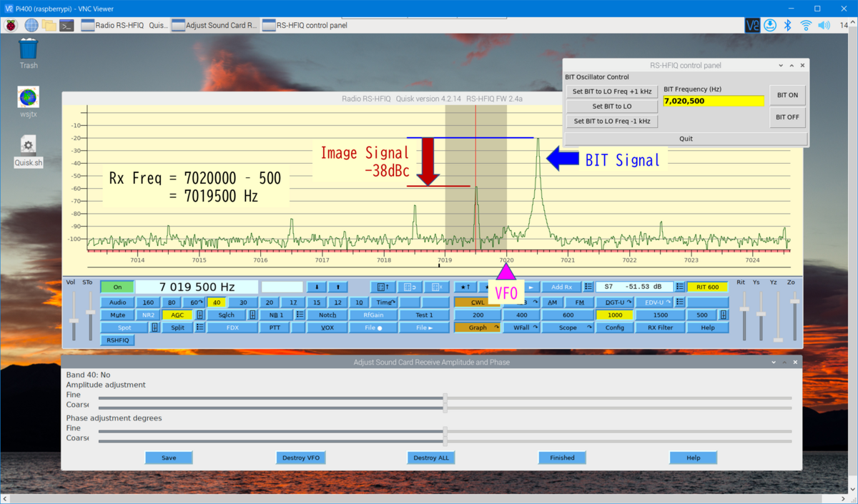The height and width of the screenshot is (504, 858).
Task: Open the Add Rx options list icon
Action: tap(588, 287)
